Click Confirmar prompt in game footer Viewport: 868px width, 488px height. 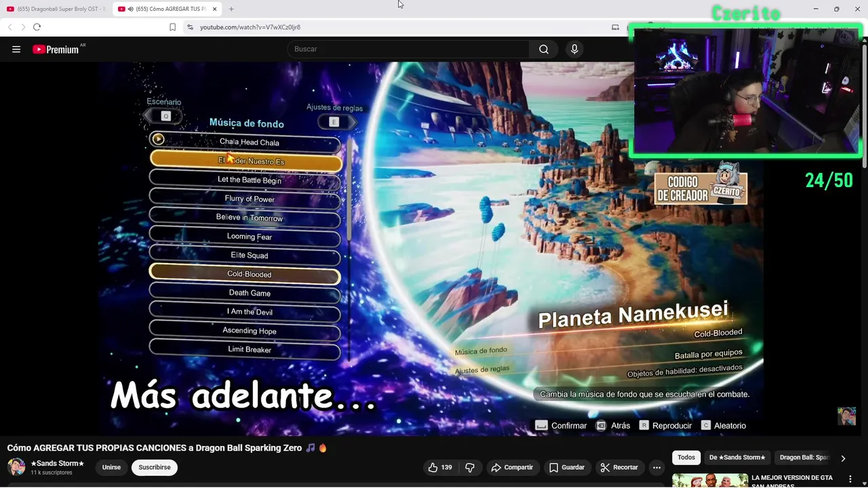tap(561, 426)
